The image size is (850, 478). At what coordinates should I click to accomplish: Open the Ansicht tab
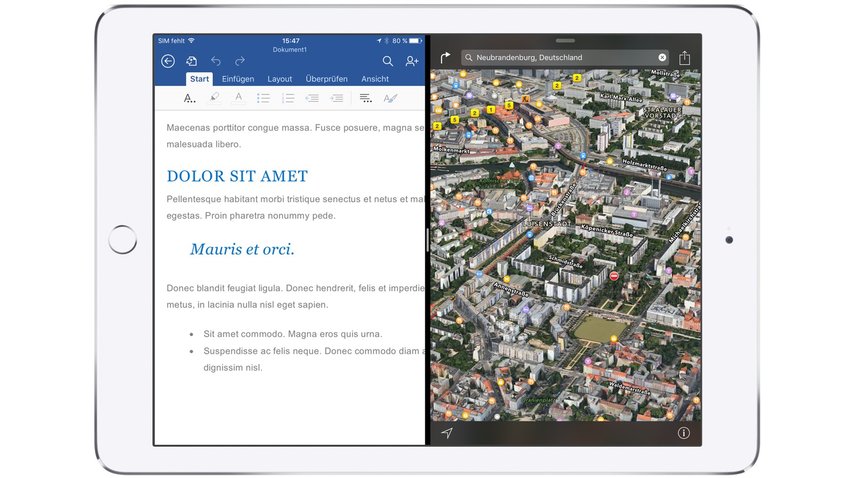coord(375,79)
